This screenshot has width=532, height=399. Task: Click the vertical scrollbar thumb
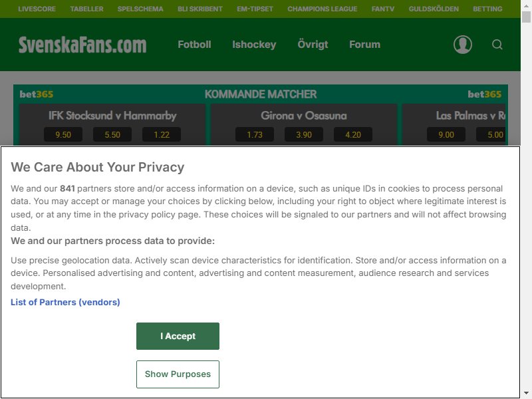pos(526,17)
